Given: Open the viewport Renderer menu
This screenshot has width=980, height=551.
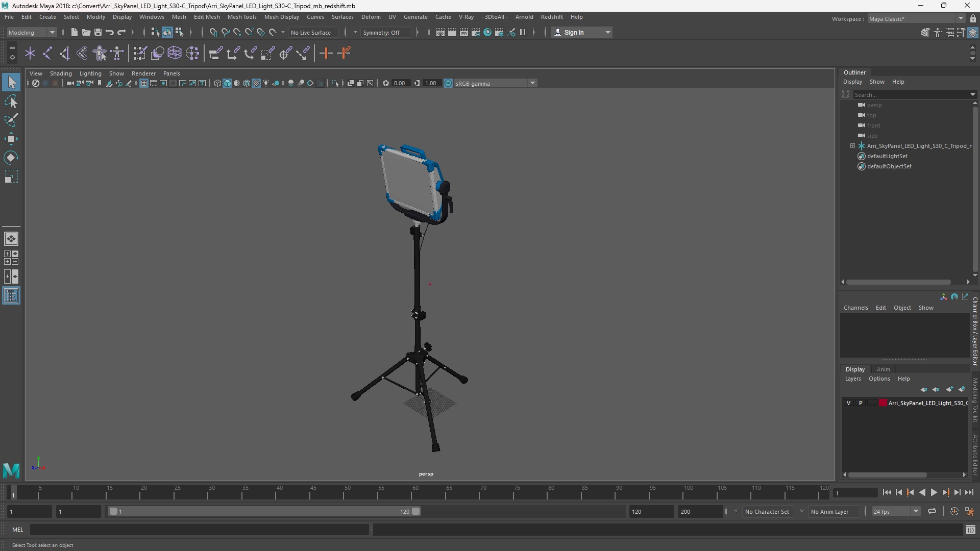Looking at the screenshot, I should click(x=143, y=73).
